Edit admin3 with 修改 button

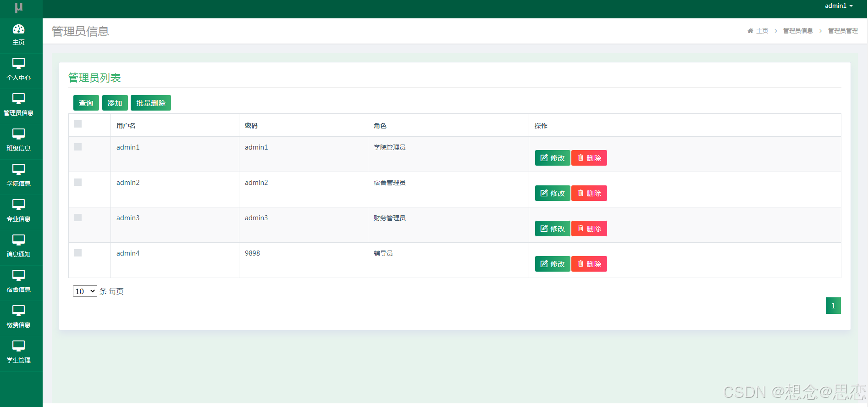coord(553,229)
